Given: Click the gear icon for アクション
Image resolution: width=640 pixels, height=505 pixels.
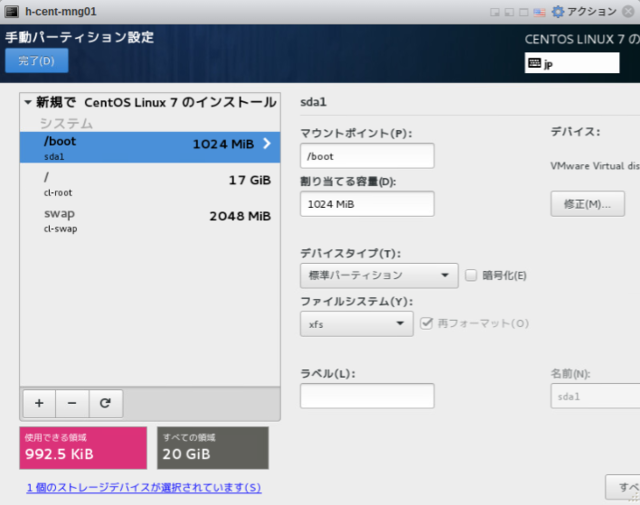Looking at the screenshot, I should coord(558,11).
